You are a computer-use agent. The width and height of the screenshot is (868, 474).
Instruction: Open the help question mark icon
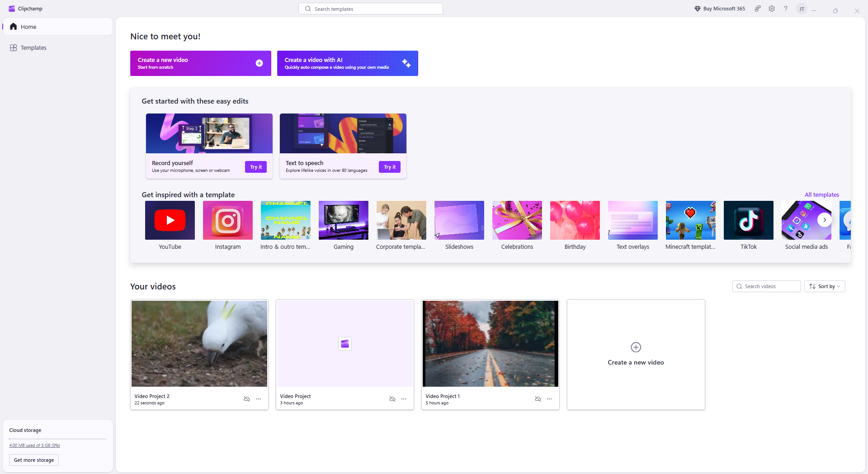[x=786, y=9]
